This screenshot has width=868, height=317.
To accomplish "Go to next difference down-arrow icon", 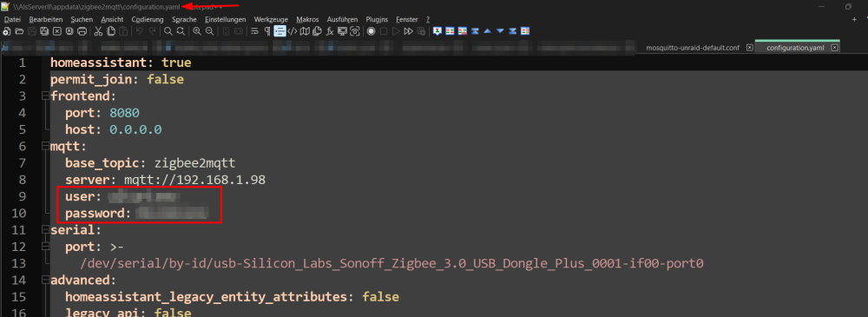I will [x=501, y=31].
